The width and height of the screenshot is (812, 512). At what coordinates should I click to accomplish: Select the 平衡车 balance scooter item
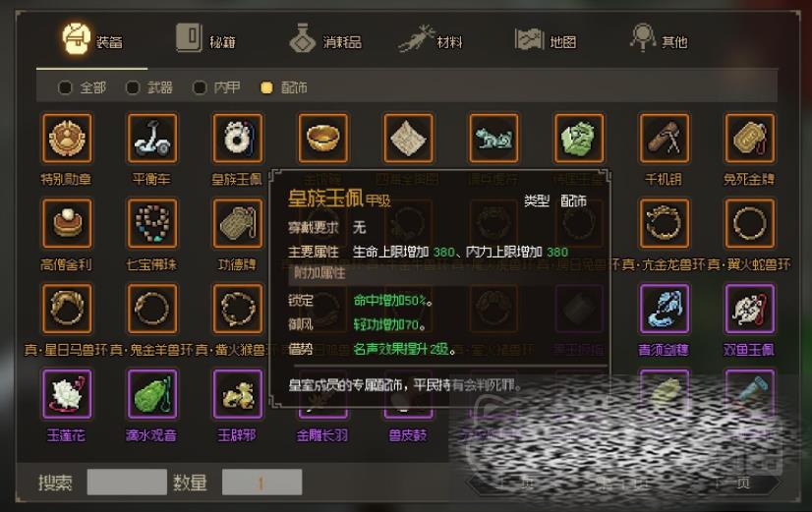click(151, 139)
